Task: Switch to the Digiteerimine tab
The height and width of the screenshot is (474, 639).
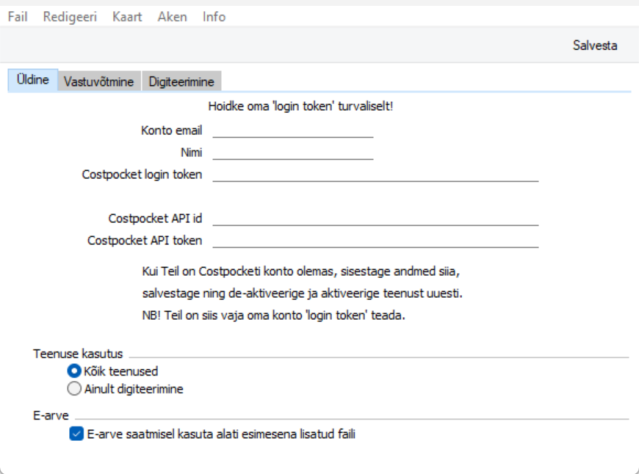Action: tap(181, 82)
